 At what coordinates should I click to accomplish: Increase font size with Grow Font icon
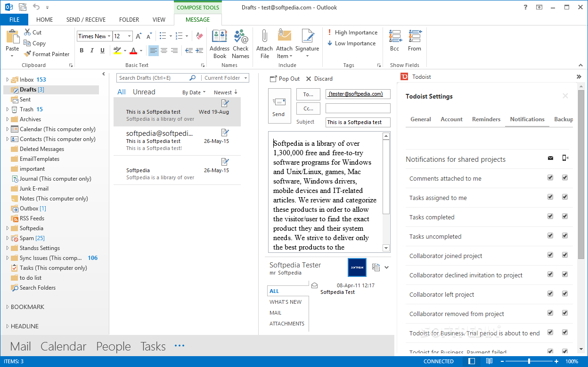coord(139,36)
